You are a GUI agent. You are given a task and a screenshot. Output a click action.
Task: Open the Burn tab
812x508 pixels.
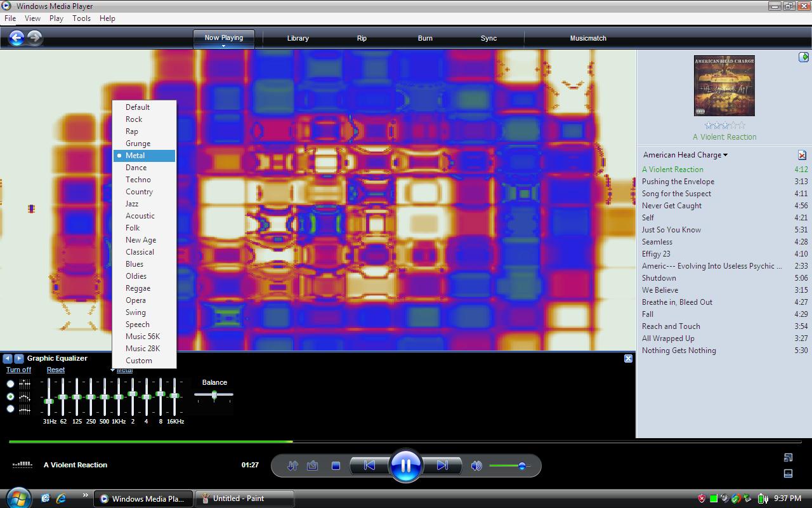point(425,38)
